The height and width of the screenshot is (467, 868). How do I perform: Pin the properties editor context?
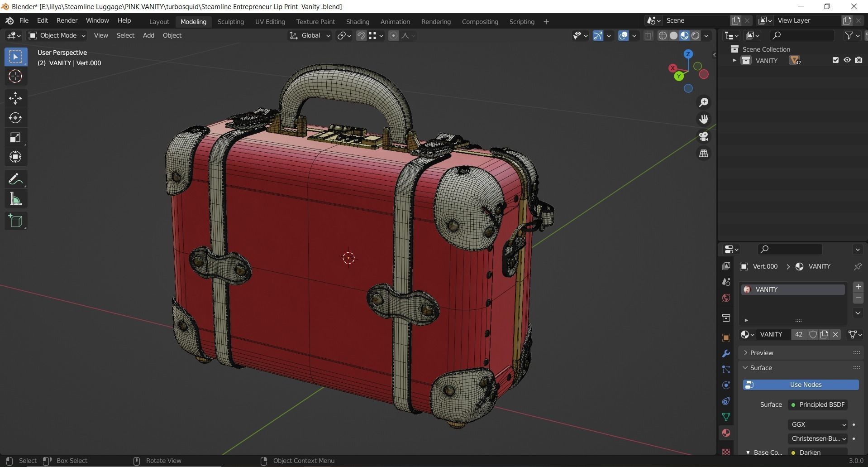pyautogui.click(x=858, y=266)
